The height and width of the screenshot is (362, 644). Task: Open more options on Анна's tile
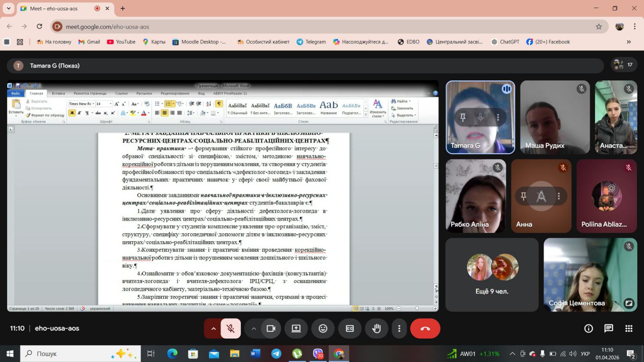tap(559, 196)
